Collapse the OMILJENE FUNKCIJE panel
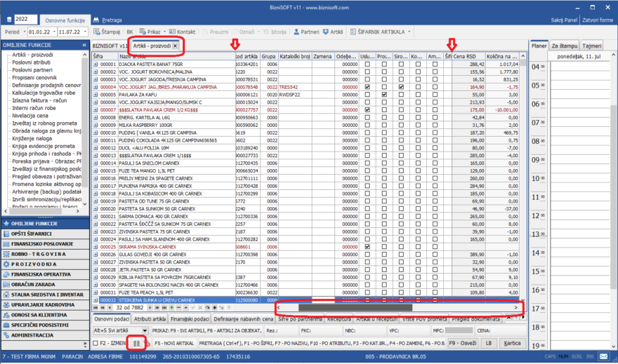The width and height of the screenshot is (618, 364). 84,44
